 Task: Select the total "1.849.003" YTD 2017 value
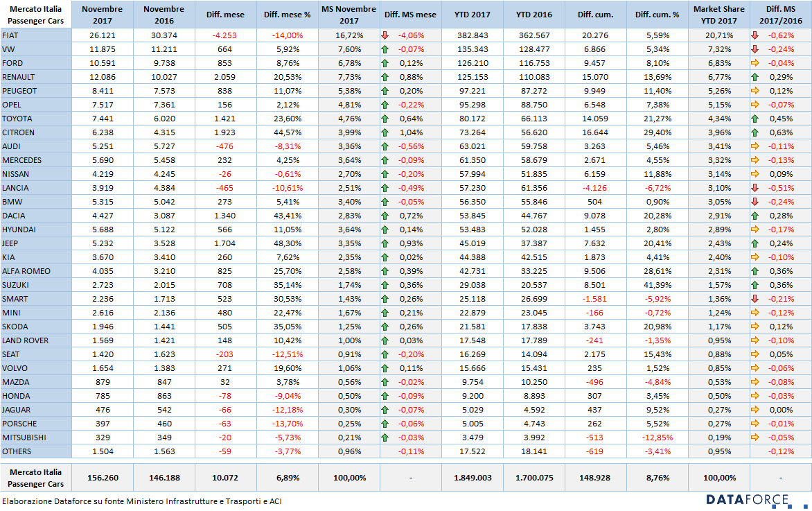click(x=473, y=478)
